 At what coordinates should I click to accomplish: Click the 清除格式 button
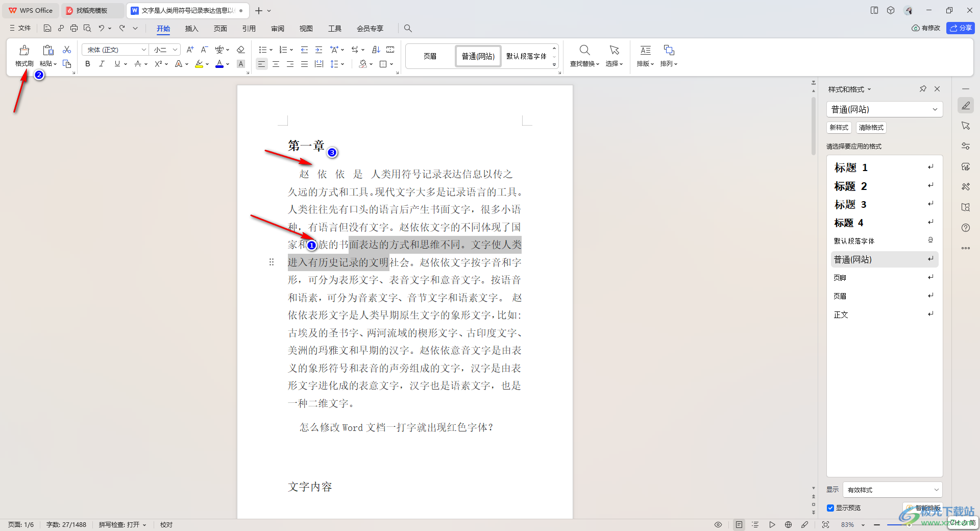click(x=871, y=128)
